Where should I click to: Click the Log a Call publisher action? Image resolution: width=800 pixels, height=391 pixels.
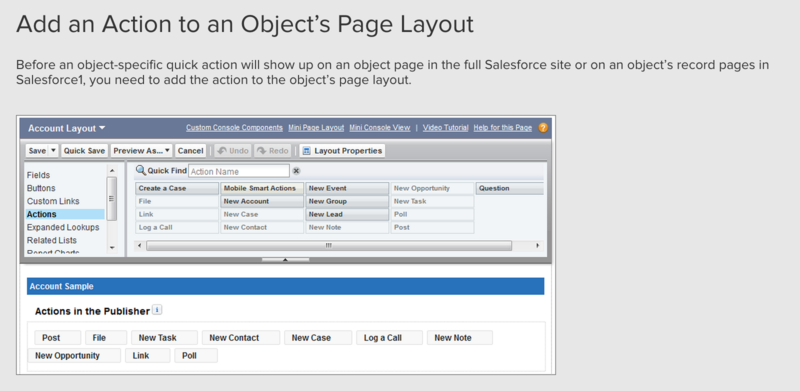tap(389, 337)
